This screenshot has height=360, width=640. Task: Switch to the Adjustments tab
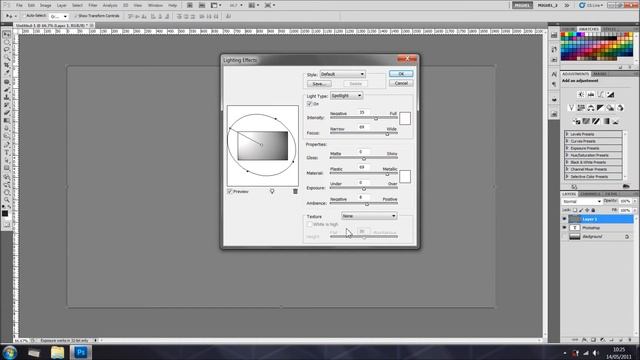click(576, 74)
